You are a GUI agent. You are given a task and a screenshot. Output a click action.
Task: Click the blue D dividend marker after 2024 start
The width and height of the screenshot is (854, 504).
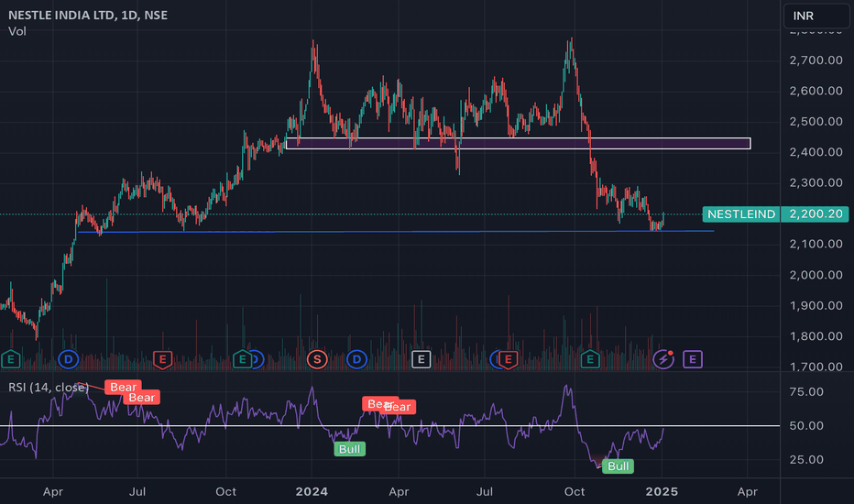pyautogui.click(x=356, y=359)
